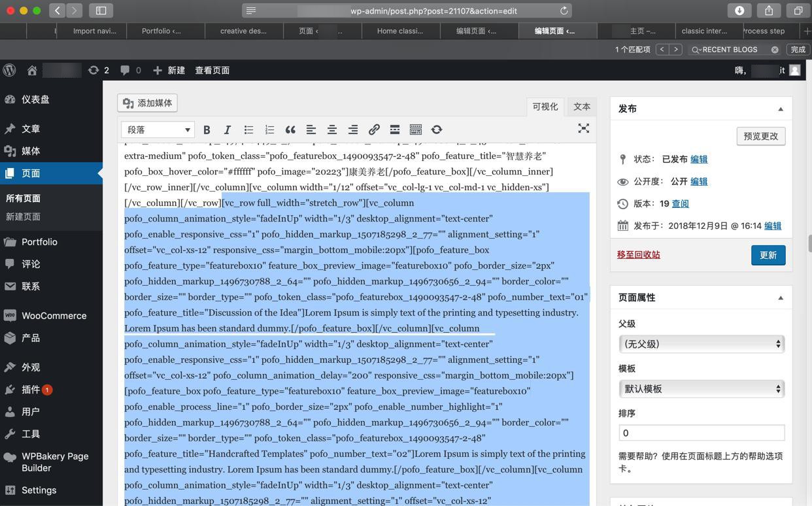The height and width of the screenshot is (506, 812).
Task: Collapse the 发布 publish panel
Action: coord(780,109)
